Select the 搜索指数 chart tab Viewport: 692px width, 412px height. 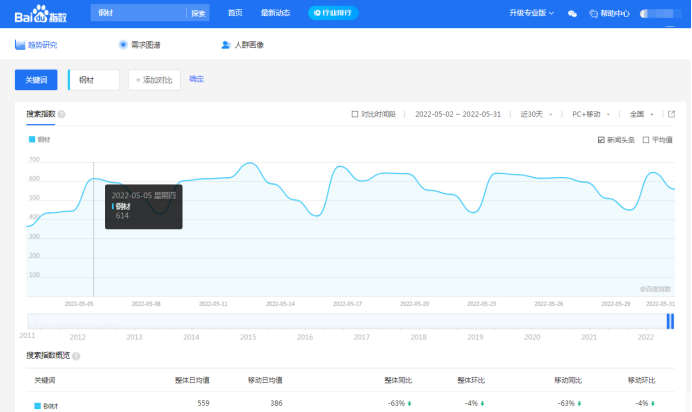[x=41, y=114]
